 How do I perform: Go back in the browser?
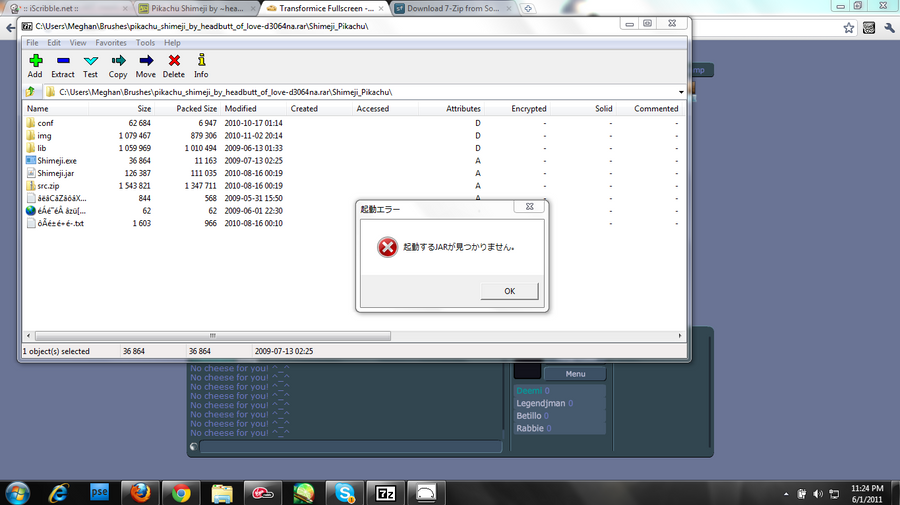click(x=10, y=28)
